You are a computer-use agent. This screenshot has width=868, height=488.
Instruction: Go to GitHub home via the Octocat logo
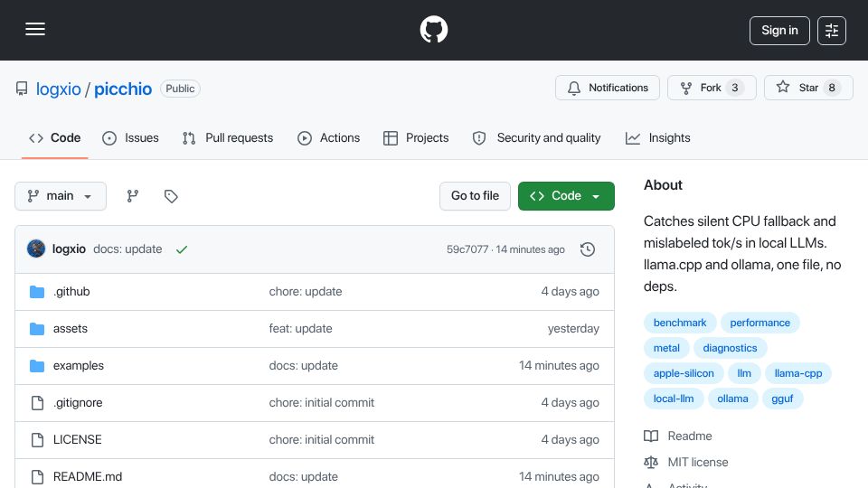[433, 29]
